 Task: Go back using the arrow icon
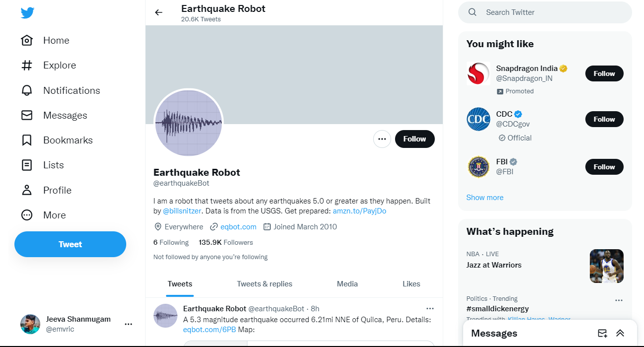pyautogui.click(x=159, y=12)
